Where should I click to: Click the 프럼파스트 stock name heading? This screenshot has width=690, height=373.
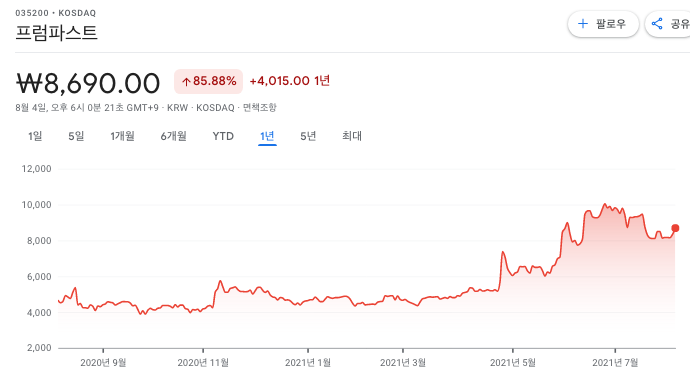click(x=56, y=33)
